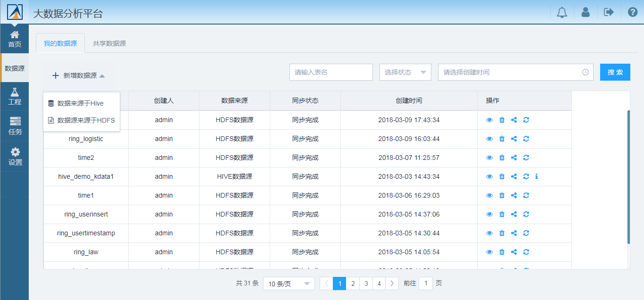
Task: Open the 10条/页 page size dropdown
Action: tap(289, 283)
